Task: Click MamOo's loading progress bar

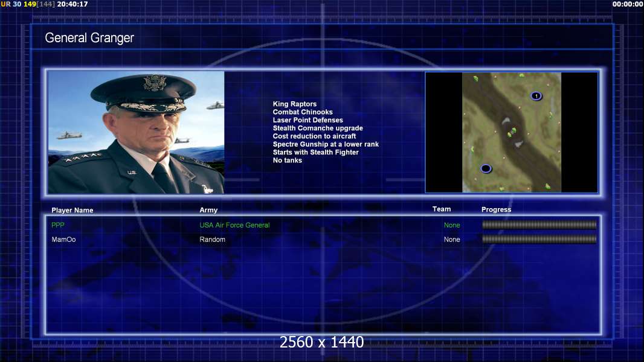Action: [539, 239]
